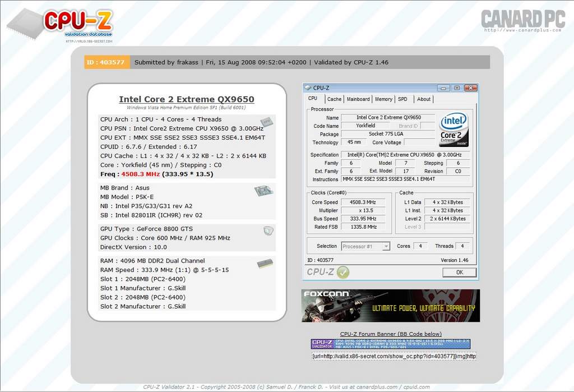Click the CPU chip icon in specs panel

tap(266, 122)
